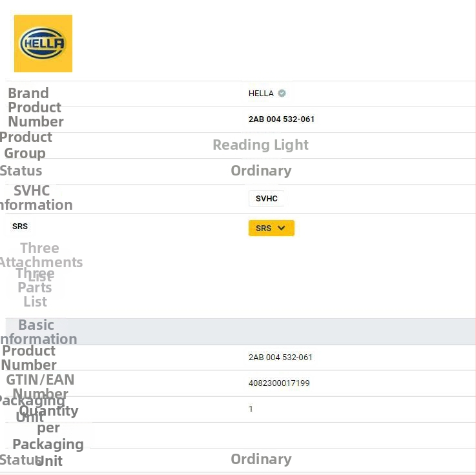The image size is (476, 475).
Task: Click the packaging quantity value 1
Action: pyautogui.click(x=251, y=409)
